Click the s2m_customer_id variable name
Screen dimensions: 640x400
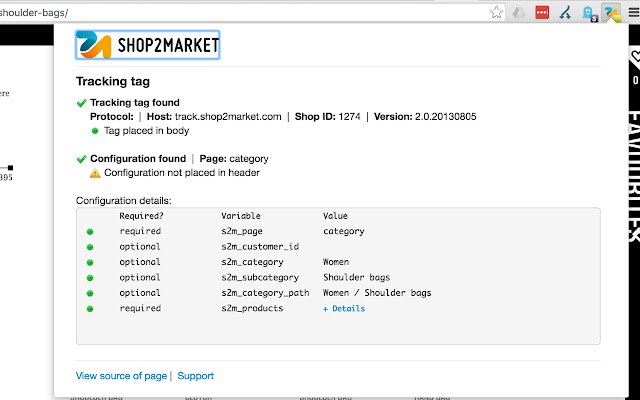[260, 247]
